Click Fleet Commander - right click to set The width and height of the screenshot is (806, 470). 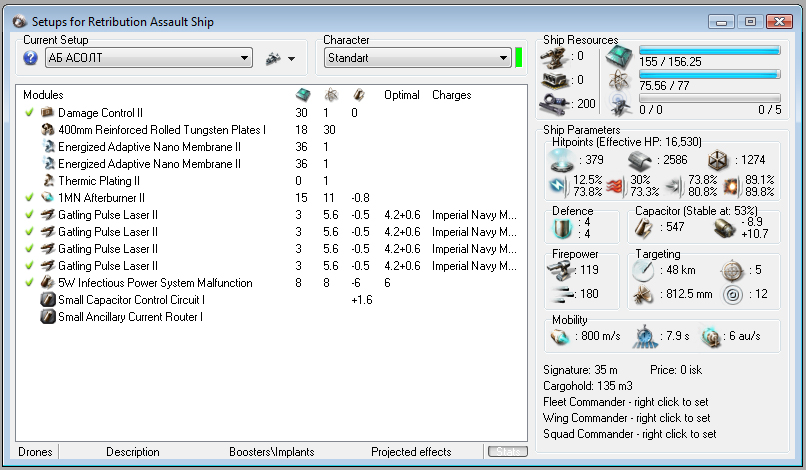[x=626, y=402]
